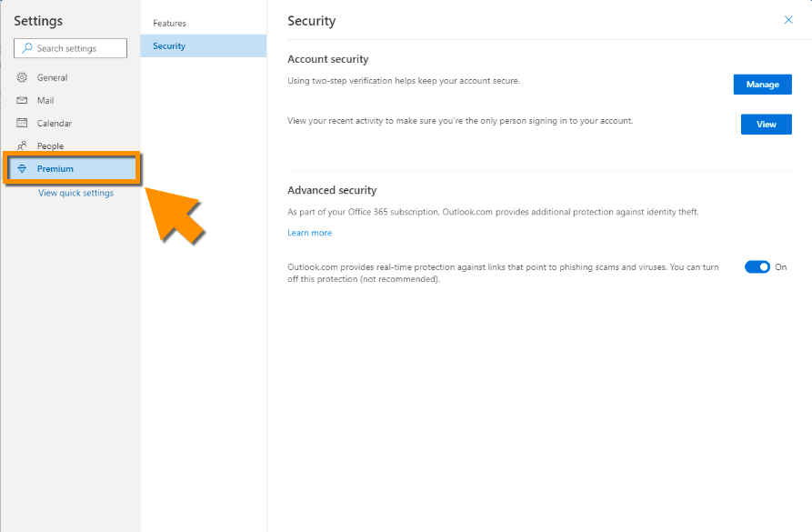Select the Security tab
The height and width of the screenshot is (532, 812).
click(170, 45)
